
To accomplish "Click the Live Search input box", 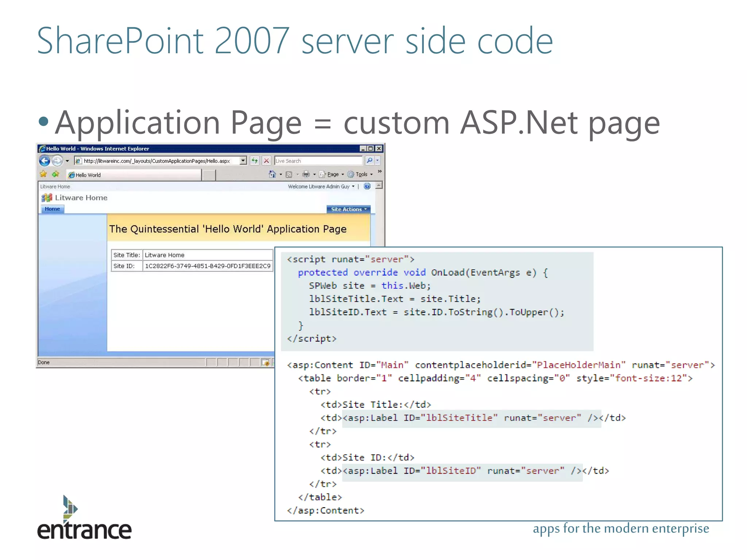I will pos(318,161).
